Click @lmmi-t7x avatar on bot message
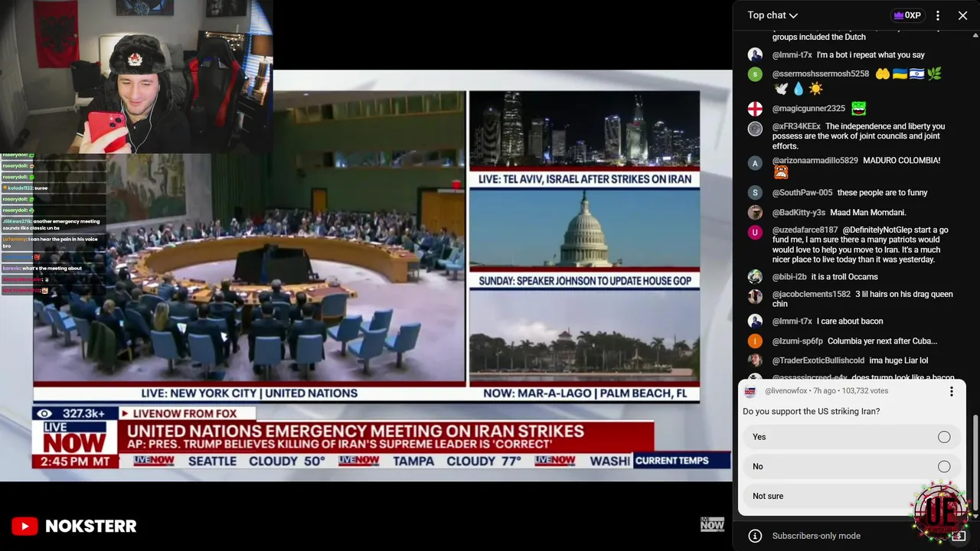 click(x=755, y=55)
